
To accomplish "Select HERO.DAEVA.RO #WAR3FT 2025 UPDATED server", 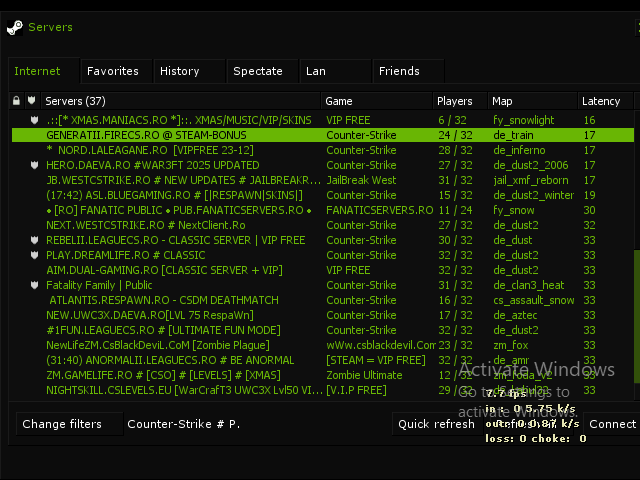I will pyautogui.click(x=322, y=165).
